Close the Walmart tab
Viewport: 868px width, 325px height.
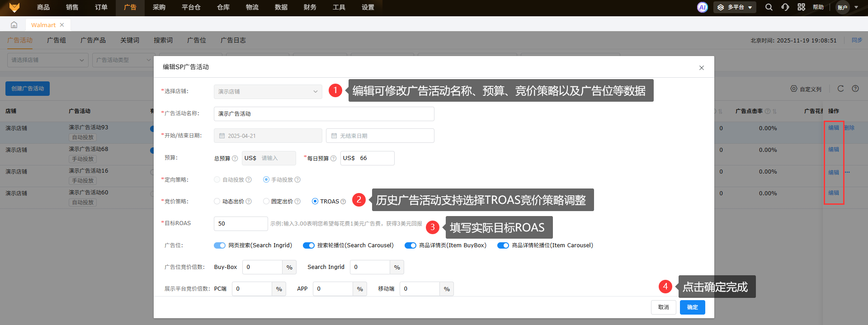[62, 25]
